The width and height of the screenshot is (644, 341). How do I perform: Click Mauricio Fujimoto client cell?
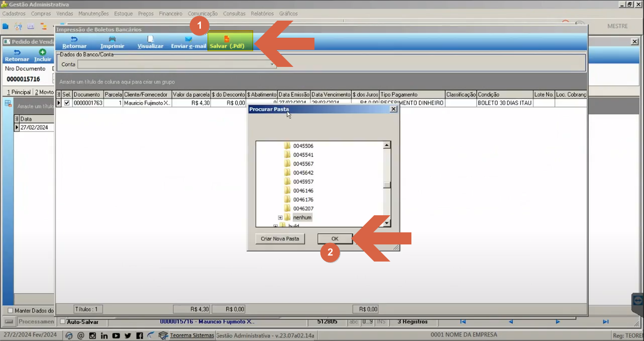(x=147, y=103)
